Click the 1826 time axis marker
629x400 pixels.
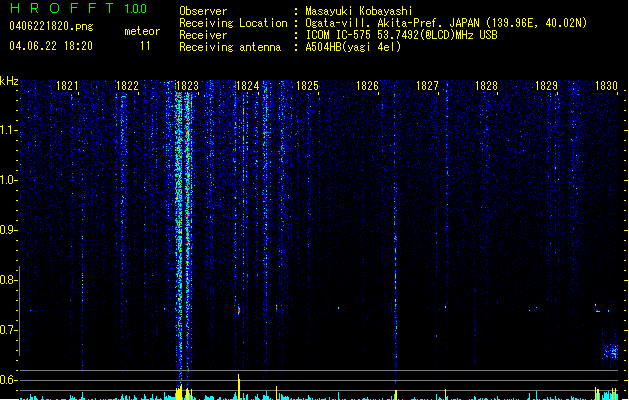click(367, 86)
